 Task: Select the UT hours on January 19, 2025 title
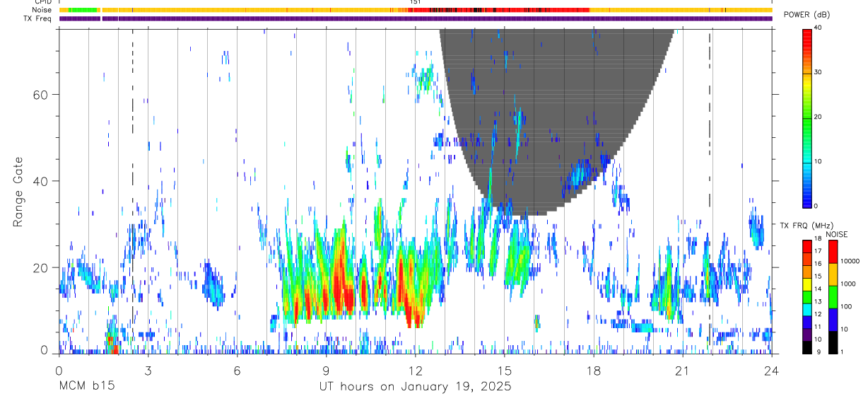(x=415, y=387)
